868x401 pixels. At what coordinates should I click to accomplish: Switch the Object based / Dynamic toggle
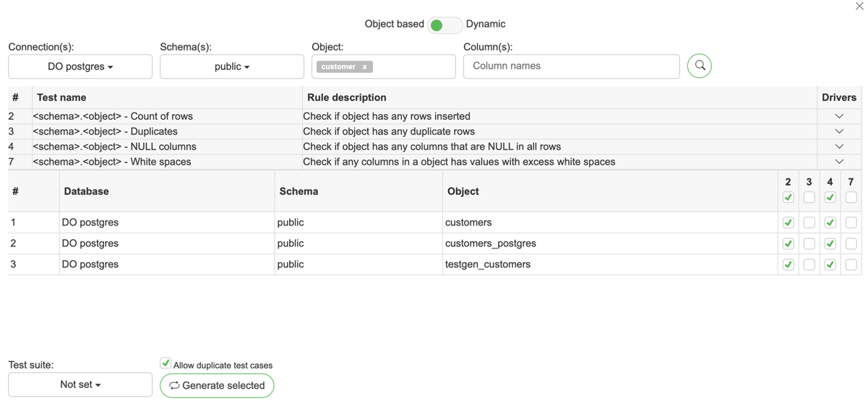(444, 25)
